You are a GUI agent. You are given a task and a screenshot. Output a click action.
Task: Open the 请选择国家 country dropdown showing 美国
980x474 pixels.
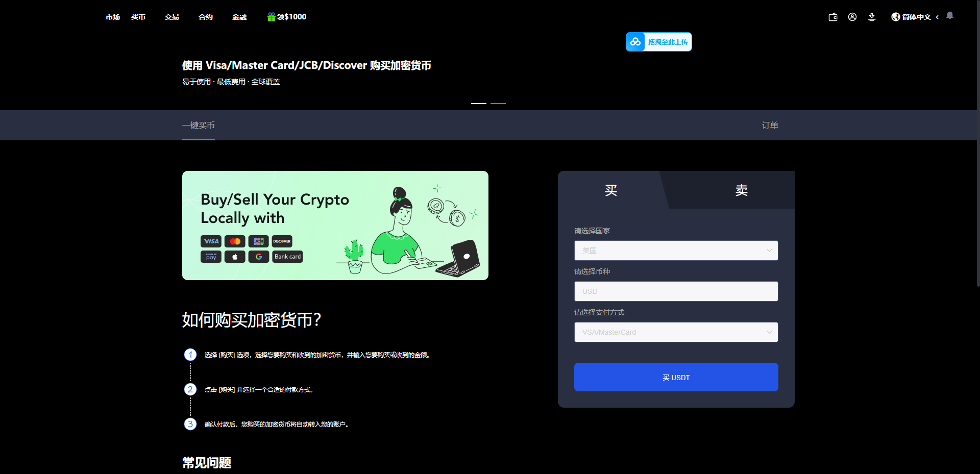click(676, 250)
